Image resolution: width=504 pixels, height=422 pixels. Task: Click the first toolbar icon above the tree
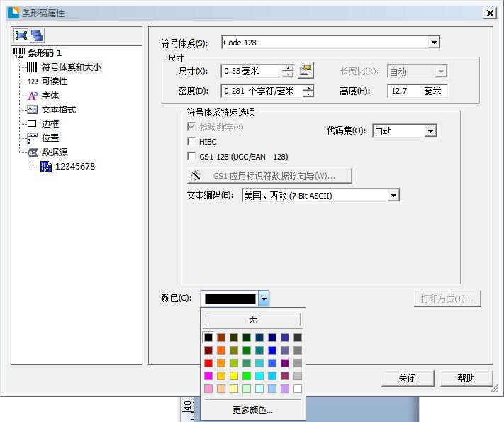coord(21,35)
